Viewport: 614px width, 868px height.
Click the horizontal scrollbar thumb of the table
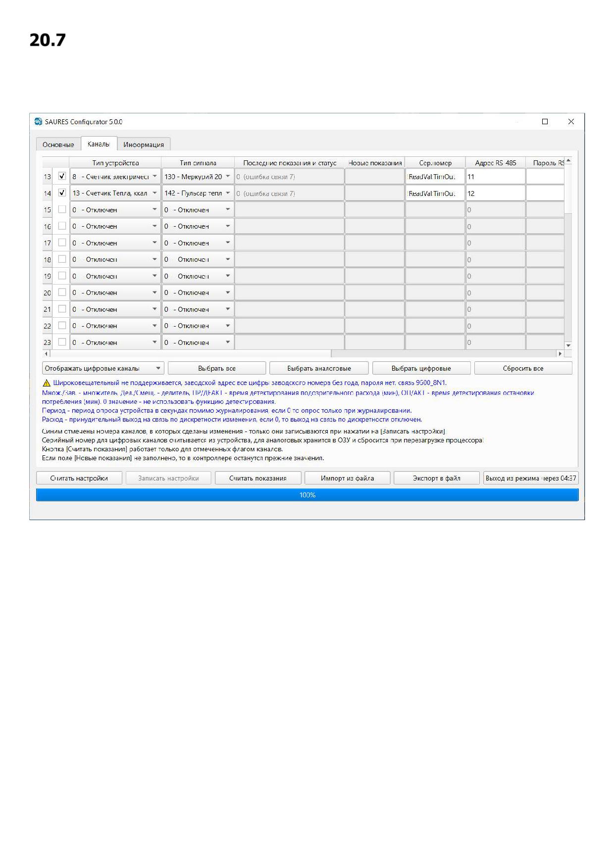pos(191,354)
